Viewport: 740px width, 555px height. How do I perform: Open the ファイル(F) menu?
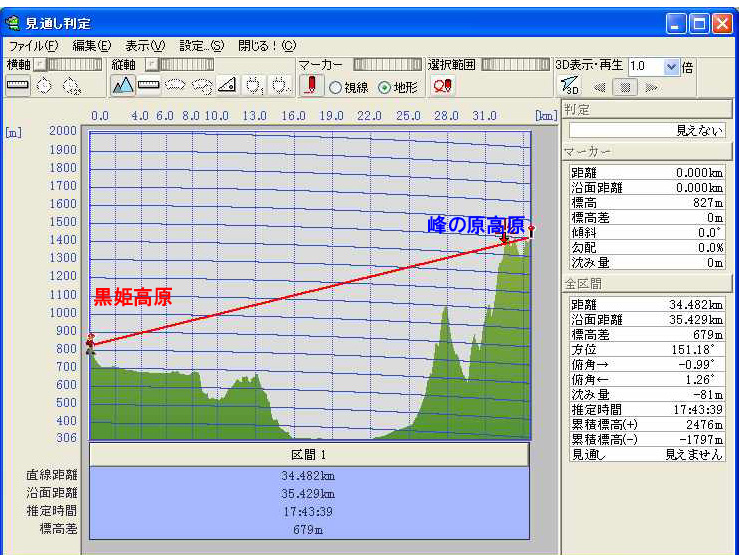pyautogui.click(x=33, y=46)
